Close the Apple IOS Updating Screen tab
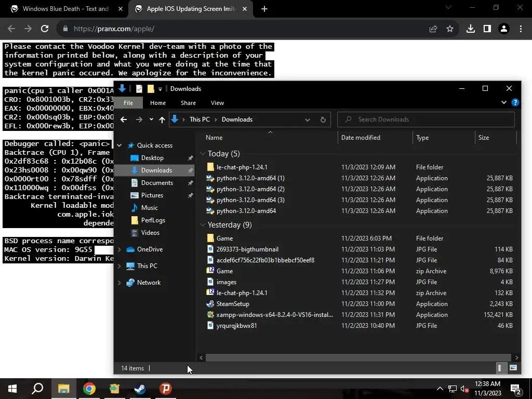Screen dimensions: 532x399 pos(245,9)
